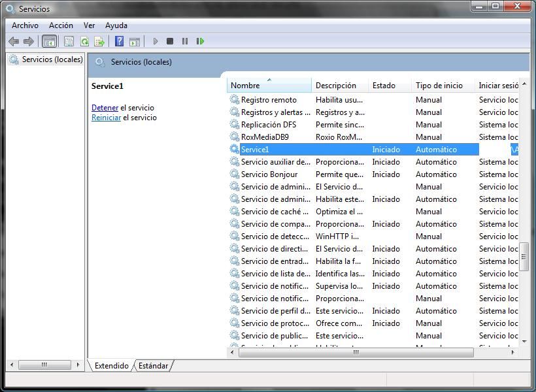Click the Restart service toolbar icon
Image resolution: width=536 pixels, height=392 pixels.
pyautogui.click(x=200, y=41)
